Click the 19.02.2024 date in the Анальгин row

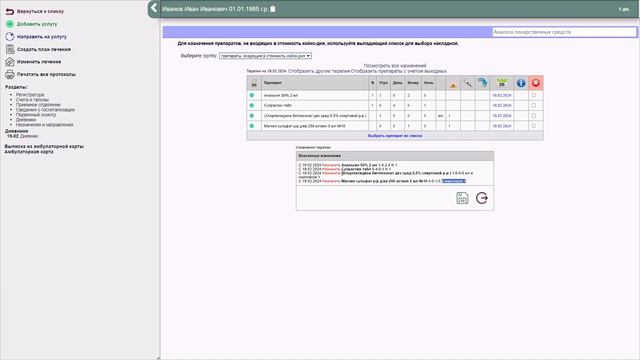502,95
